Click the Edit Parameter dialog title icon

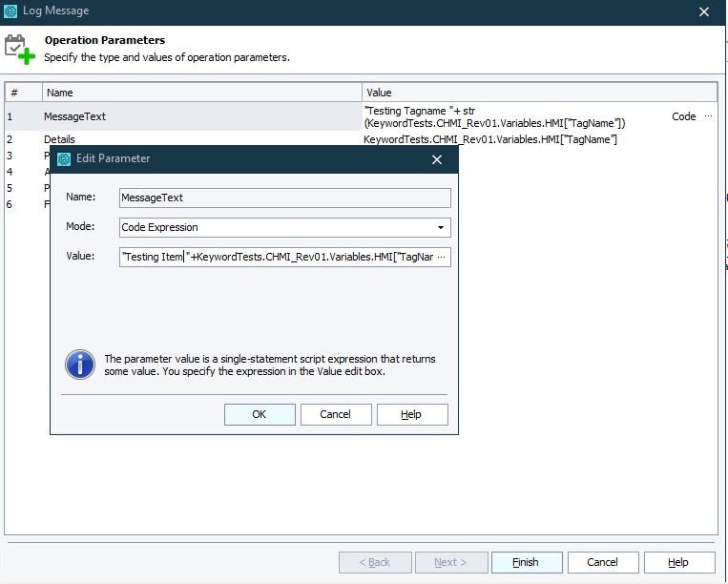tap(63, 158)
